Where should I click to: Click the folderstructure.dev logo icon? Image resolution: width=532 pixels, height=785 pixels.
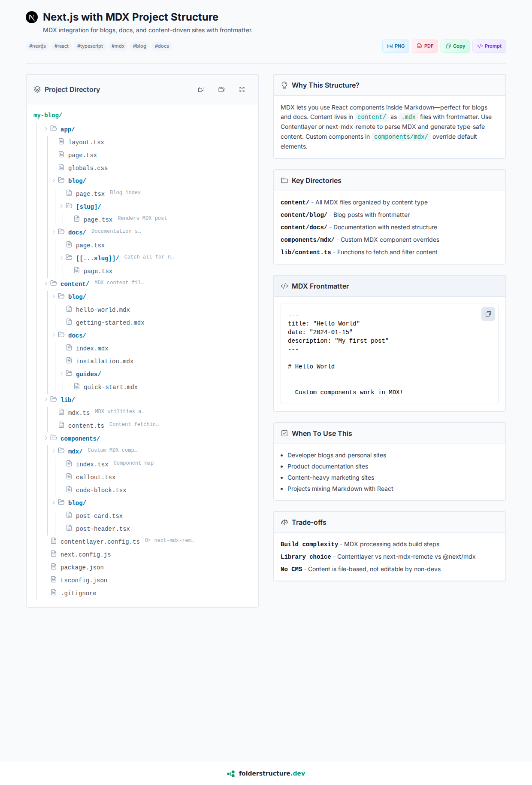pyautogui.click(x=231, y=773)
